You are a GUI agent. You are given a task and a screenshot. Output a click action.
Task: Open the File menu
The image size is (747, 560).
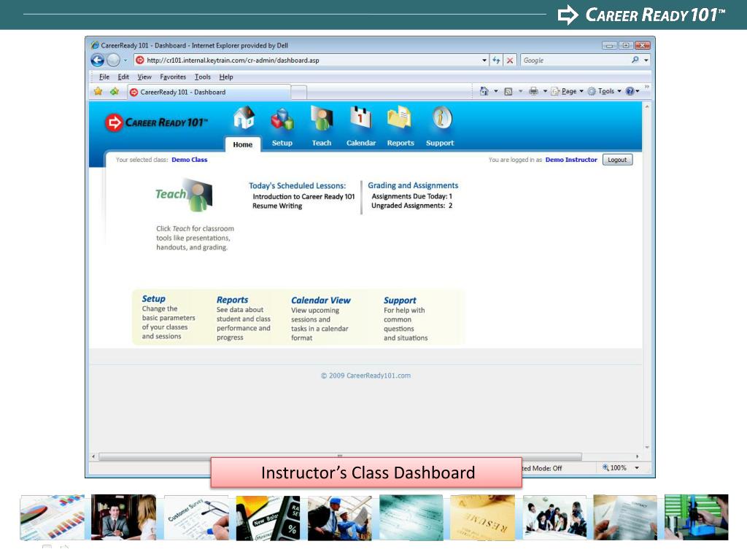coord(104,77)
